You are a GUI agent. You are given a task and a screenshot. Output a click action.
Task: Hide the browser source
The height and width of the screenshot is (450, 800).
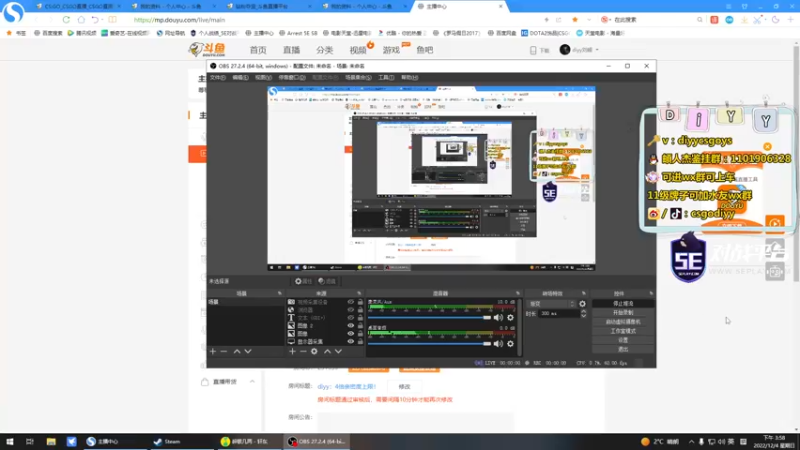tap(351, 310)
